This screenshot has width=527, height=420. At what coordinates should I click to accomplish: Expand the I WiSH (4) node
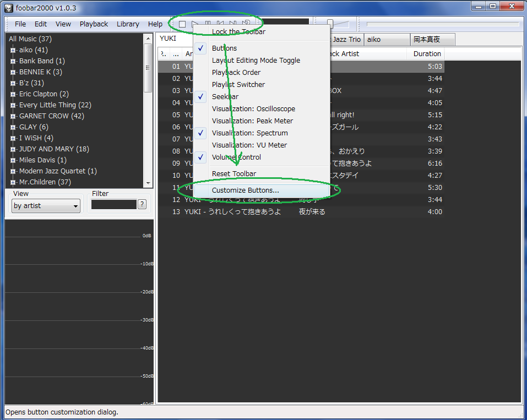point(13,138)
